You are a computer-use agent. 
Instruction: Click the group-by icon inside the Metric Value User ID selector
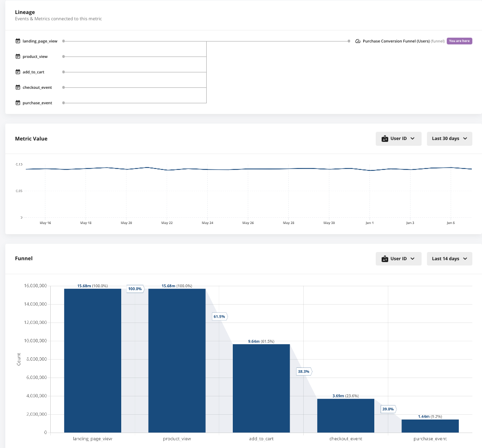(x=384, y=139)
